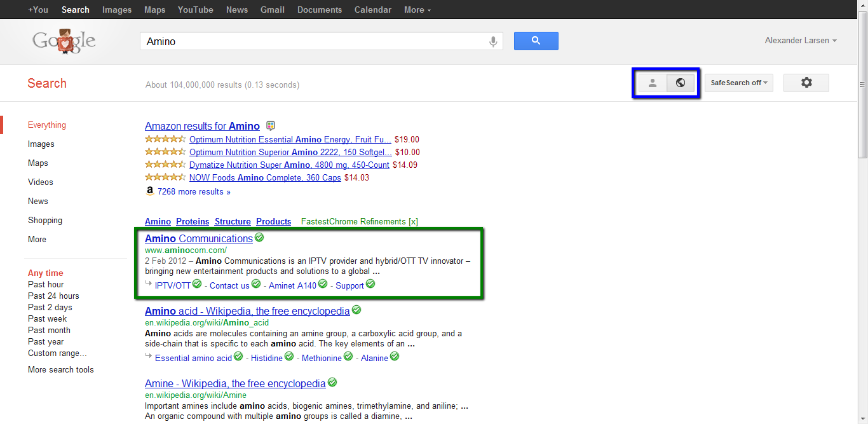Viewport: 868px width, 424px height.
Task: Click the Structure refinement link
Action: pos(233,222)
